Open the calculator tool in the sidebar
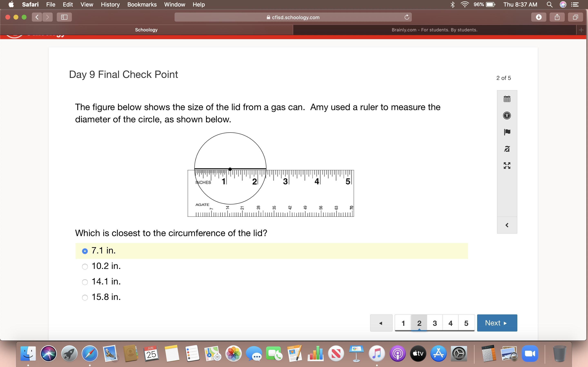The width and height of the screenshot is (588, 367). 507,99
